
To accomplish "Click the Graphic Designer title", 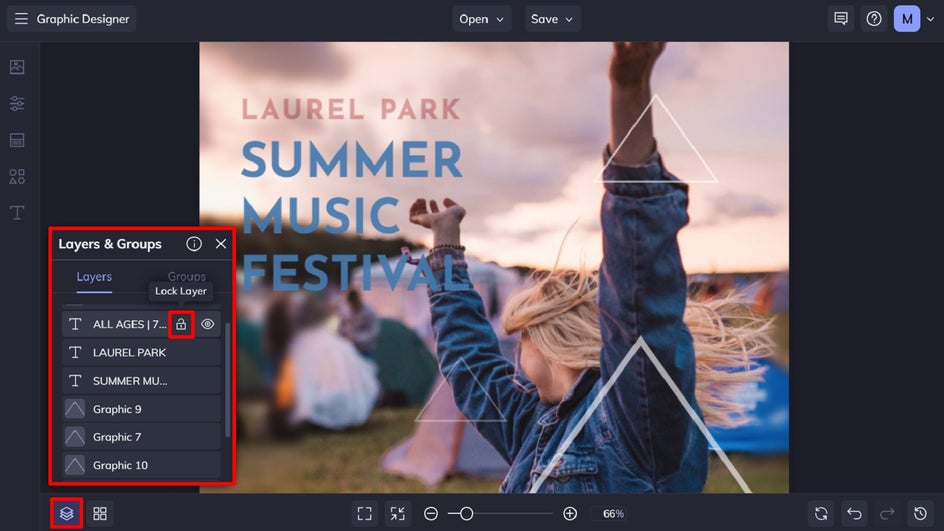I will tap(83, 19).
